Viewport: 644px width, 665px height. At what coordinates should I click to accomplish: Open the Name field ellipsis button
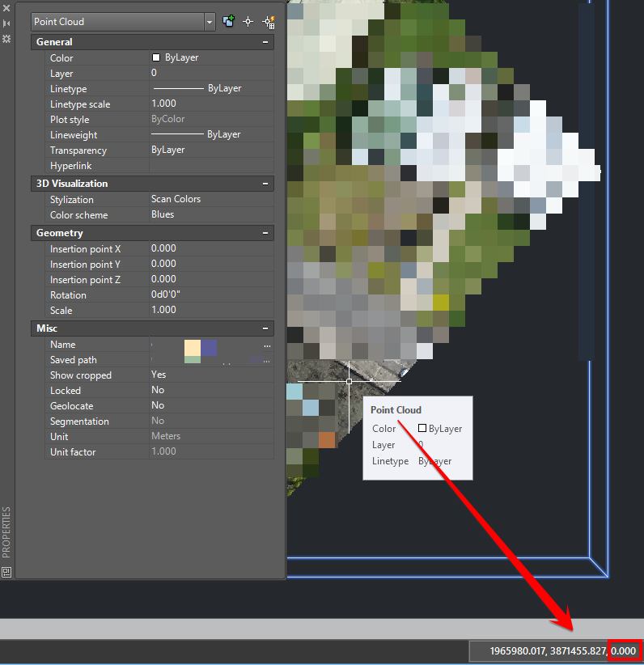[267, 345]
